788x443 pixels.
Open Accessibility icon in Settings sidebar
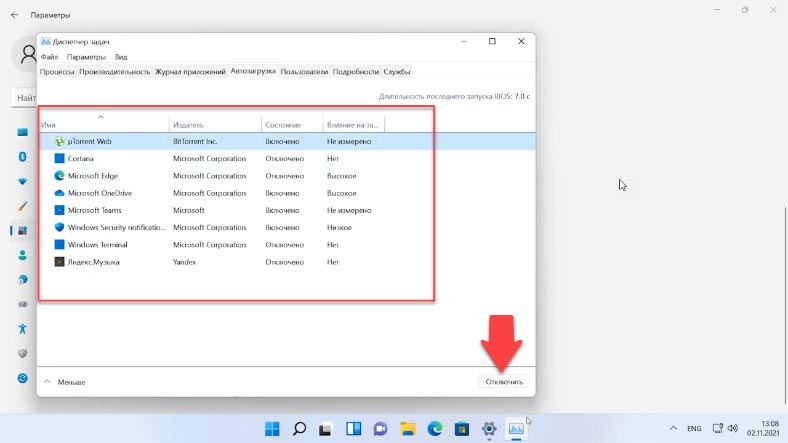[x=22, y=329]
